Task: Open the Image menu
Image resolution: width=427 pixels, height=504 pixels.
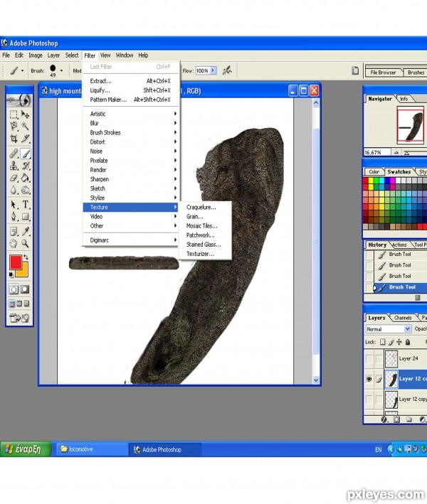Action: [x=36, y=55]
